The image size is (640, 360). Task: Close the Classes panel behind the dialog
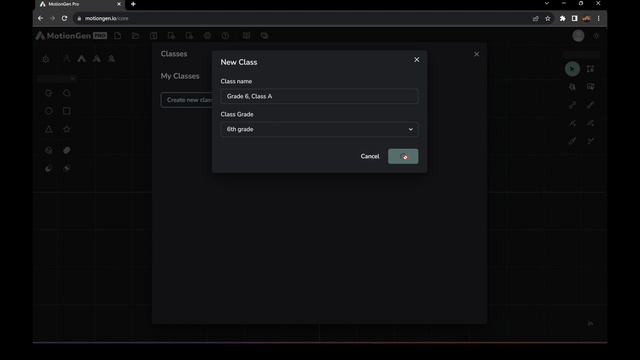coord(476,54)
